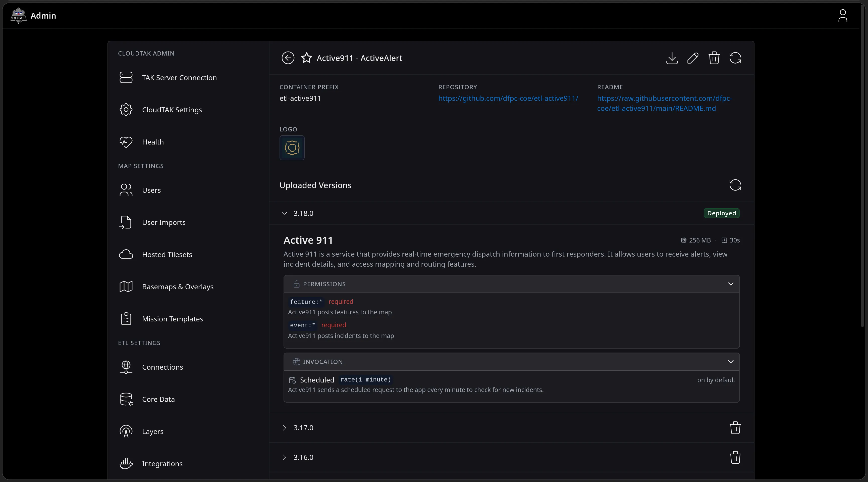The image size is (868, 482).
Task: Click the back arrow beside Active911 title
Action: pyautogui.click(x=288, y=58)
